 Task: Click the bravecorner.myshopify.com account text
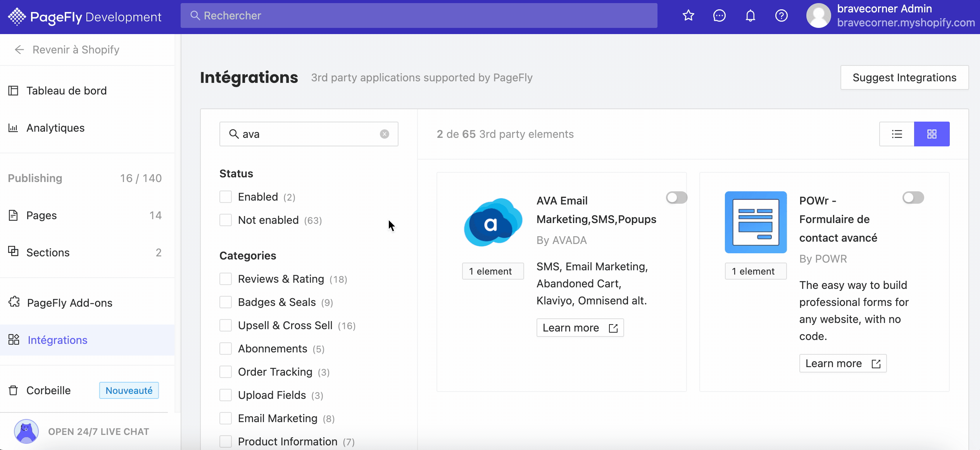click(906, 23)
